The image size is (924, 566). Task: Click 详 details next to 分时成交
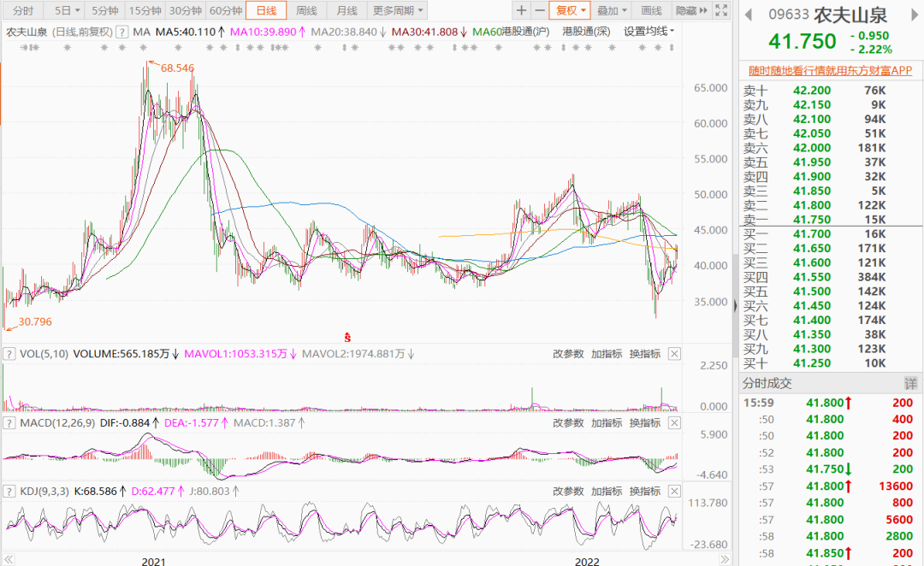coord(910,383)
